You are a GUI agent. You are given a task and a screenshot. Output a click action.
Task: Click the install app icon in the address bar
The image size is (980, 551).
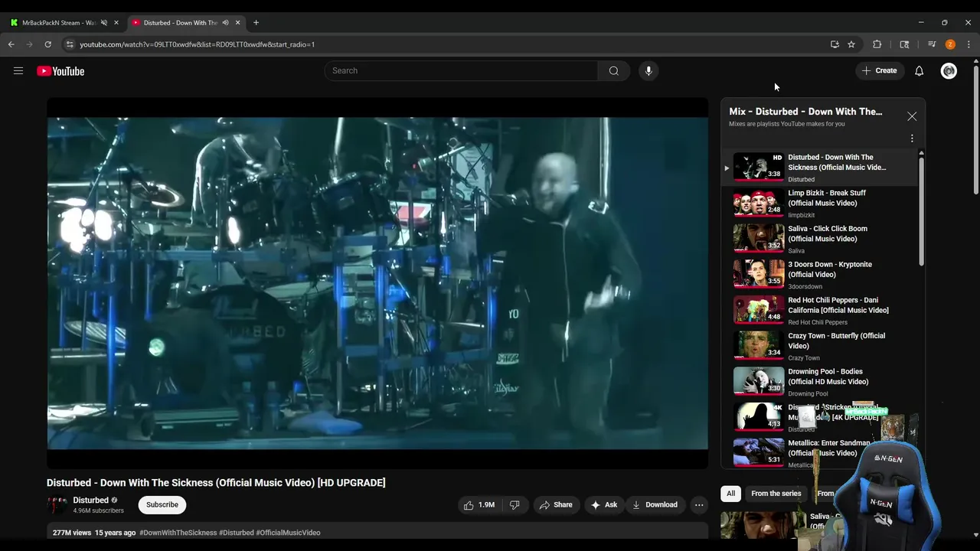click(x=835, y=44)
